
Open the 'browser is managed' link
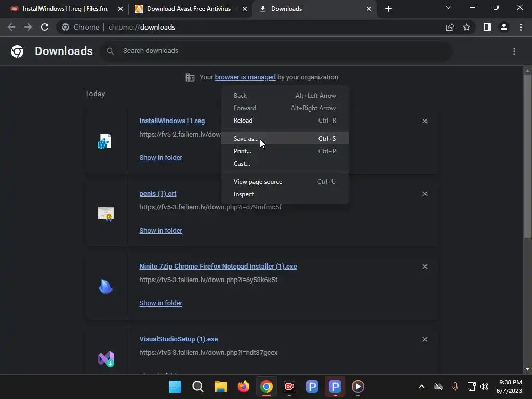(245, 77)
